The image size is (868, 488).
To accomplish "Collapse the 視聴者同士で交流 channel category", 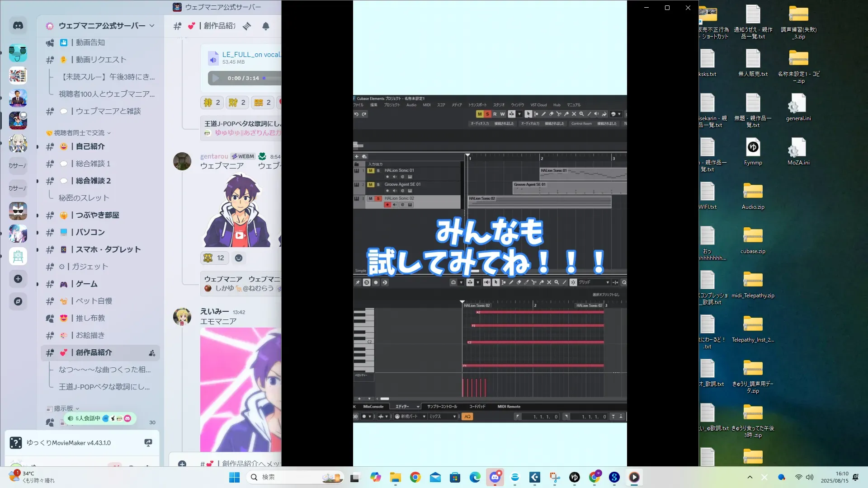I will [79, 133].
